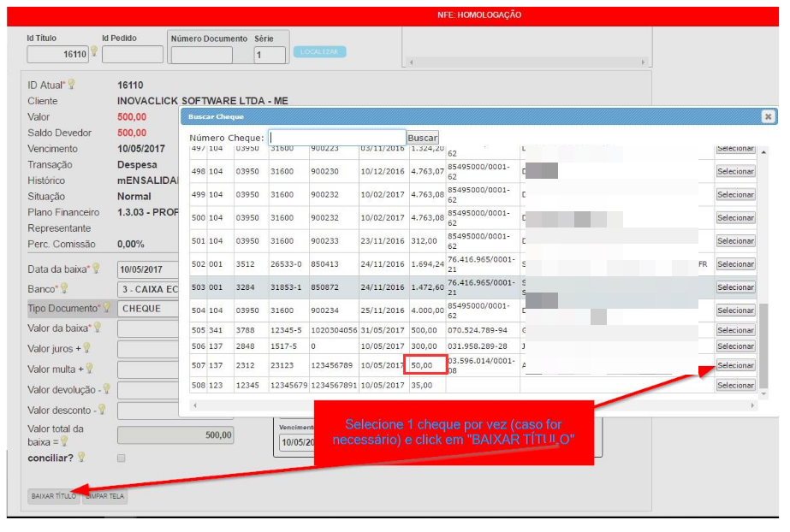This screenshot has height=532, width=790.
Task: Click the help lightbulb beside Data da baixa
Action: point(97,269)
